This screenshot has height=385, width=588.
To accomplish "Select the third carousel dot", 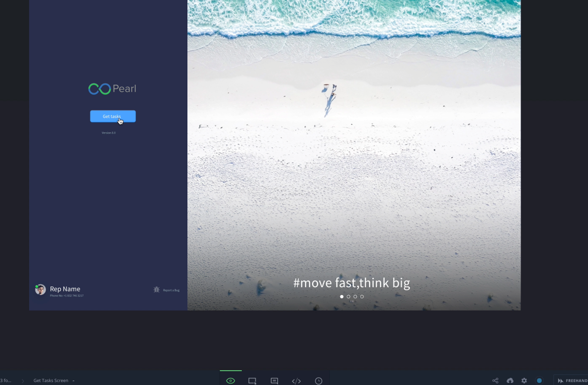I will pyautogui.click(x=355, y=297).
